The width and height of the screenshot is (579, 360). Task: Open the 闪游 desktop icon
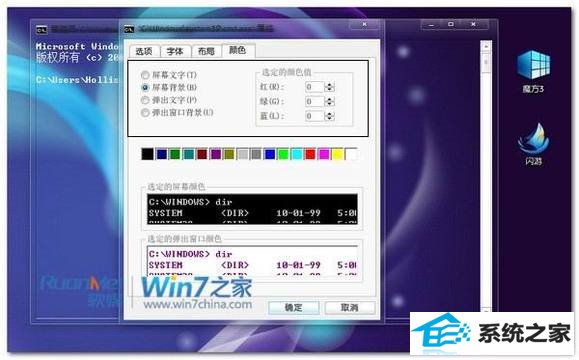533,144
